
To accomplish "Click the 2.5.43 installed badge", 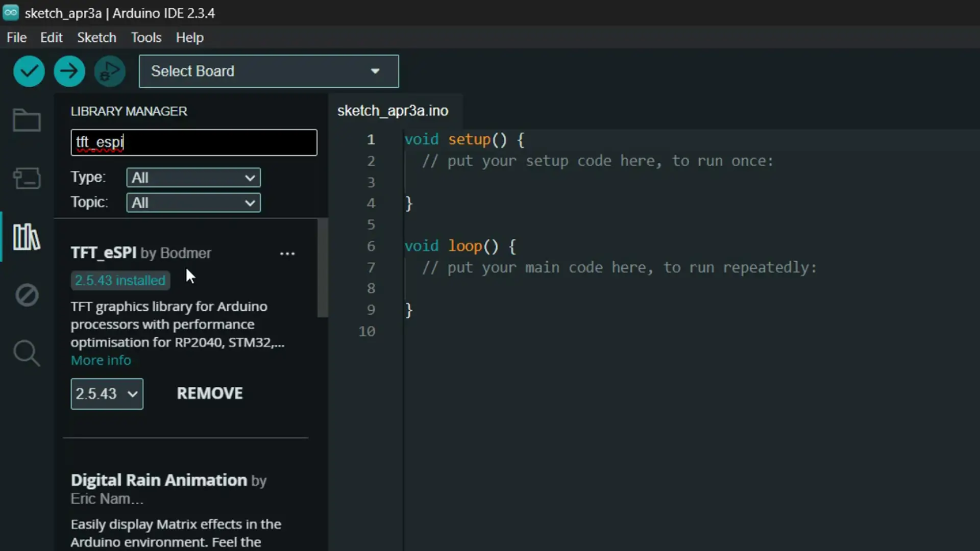I will [x=120, y=280].
